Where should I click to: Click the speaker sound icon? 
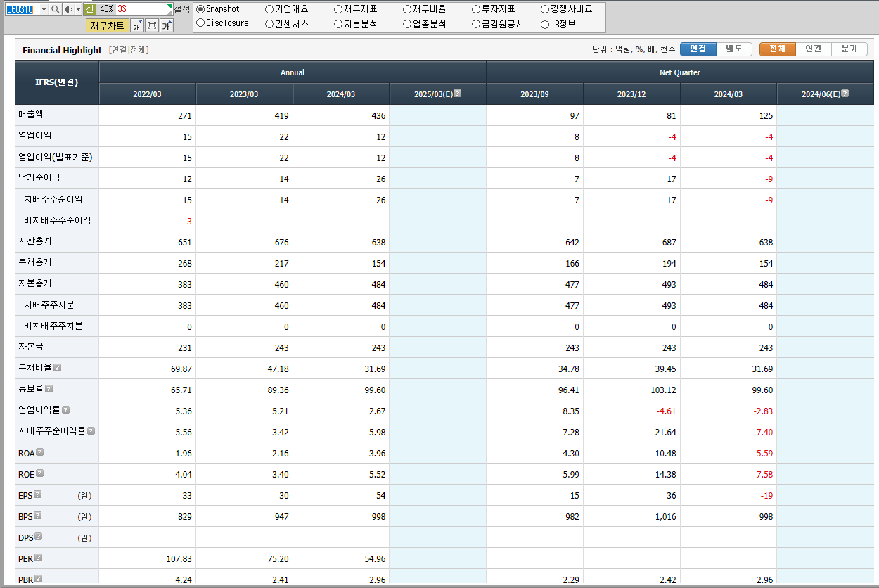pyautogui.click(x=68, y=9)
